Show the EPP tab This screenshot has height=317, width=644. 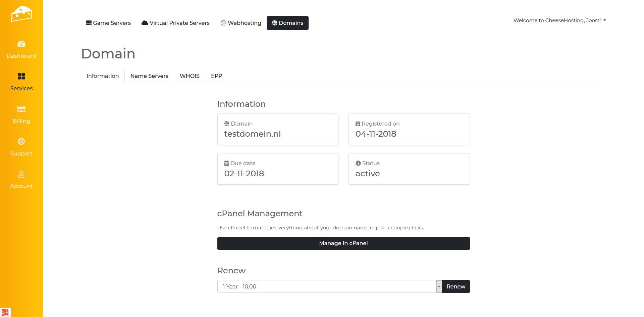click(216, 76)
